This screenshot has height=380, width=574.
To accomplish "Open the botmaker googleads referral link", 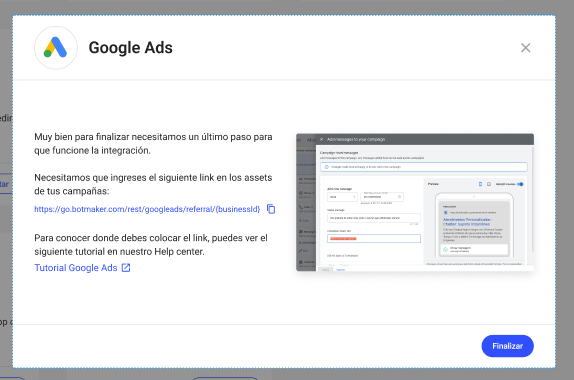I will click(147, 209).
